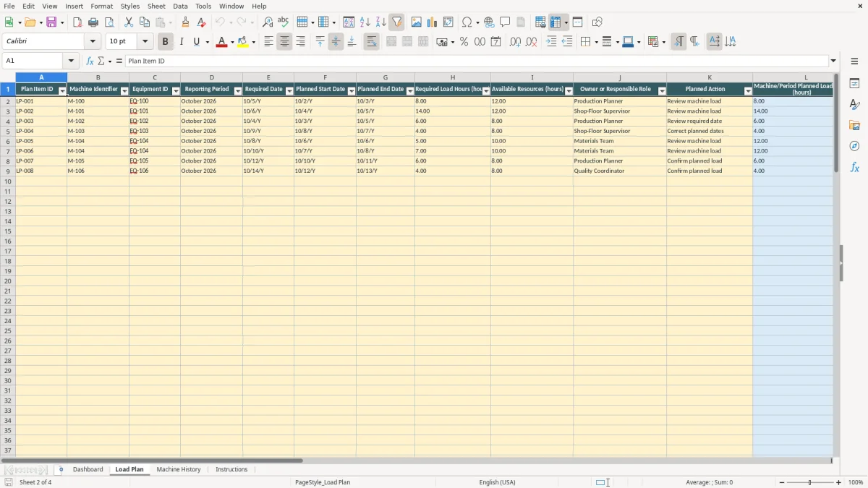Open the Plan Item ID filter dropdown
Screen dimensions: 868x488
pyautogui.click(x=62, y=90)
